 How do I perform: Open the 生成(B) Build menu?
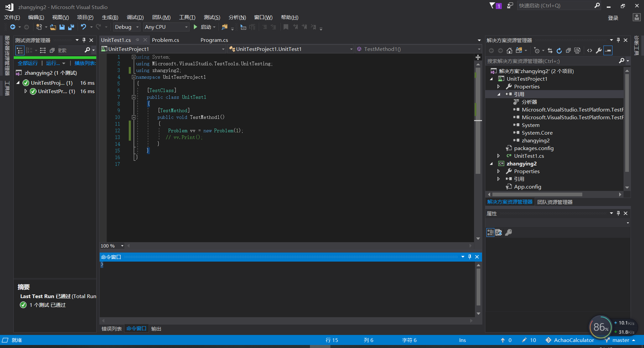tap(110, 17)
